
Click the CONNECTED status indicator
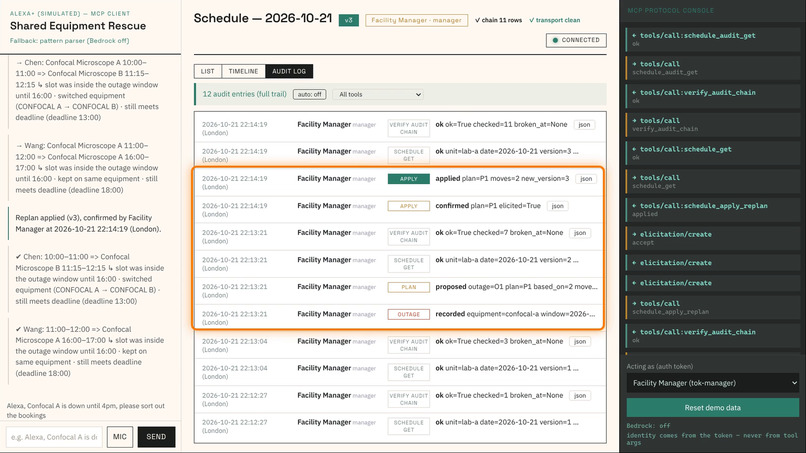[x=576, y=40]
